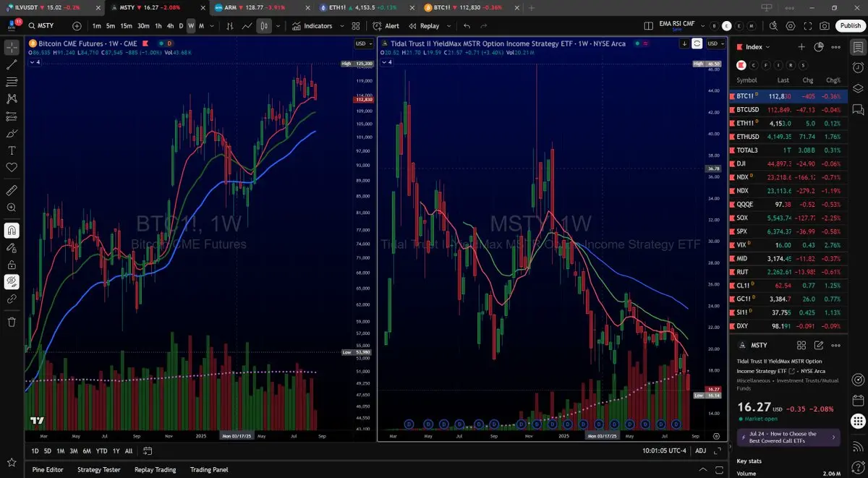Image resolution: width=868 pixels, height=478 pixels.
Task: Open chart Settings hexagon icon
Action: pyautogui.click(x=790, y=26)
